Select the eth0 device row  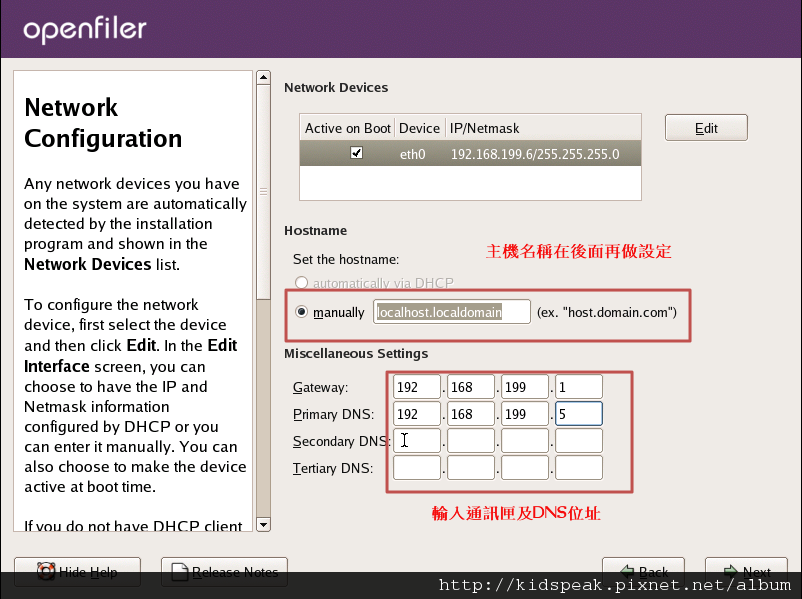pos(470,153)
